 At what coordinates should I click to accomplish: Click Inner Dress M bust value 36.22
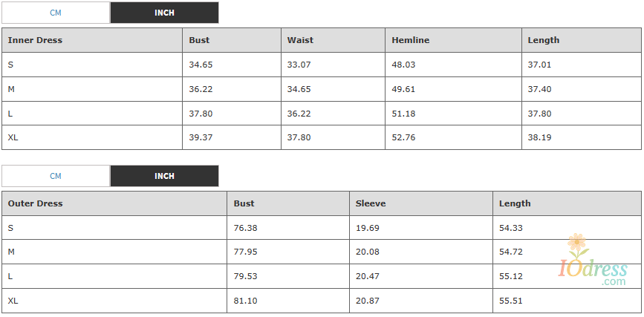[201, 89]
